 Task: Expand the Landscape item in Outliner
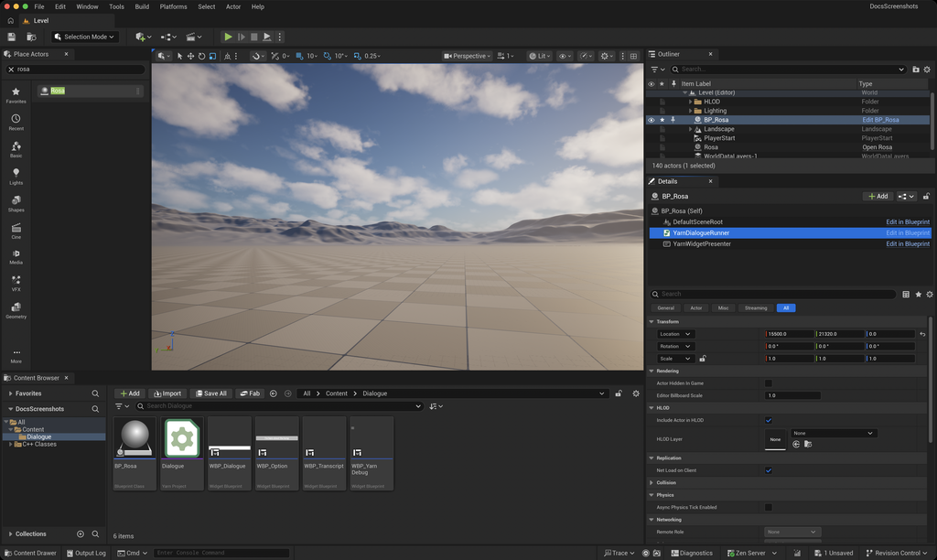690,129
